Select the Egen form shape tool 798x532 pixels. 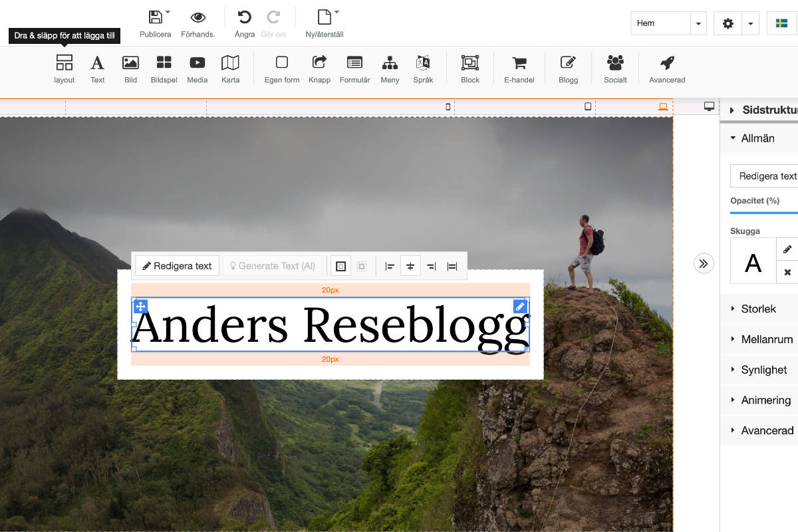282,69
